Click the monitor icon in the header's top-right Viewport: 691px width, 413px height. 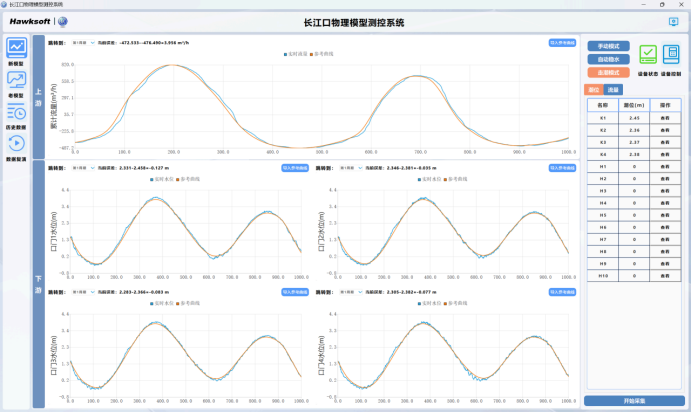point(673,20)
